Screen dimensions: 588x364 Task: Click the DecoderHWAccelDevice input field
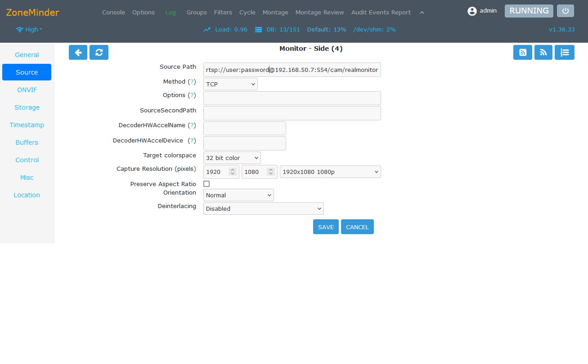(x=245, y=143)
